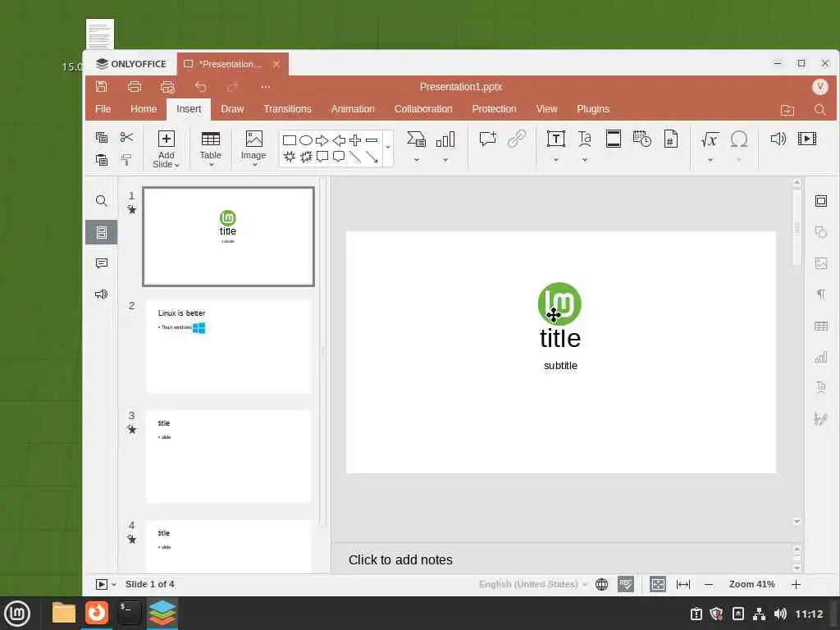Toggle Fit to Slide in the status bar
Viewport: 840px width, 630px height.
click(658, 584)
